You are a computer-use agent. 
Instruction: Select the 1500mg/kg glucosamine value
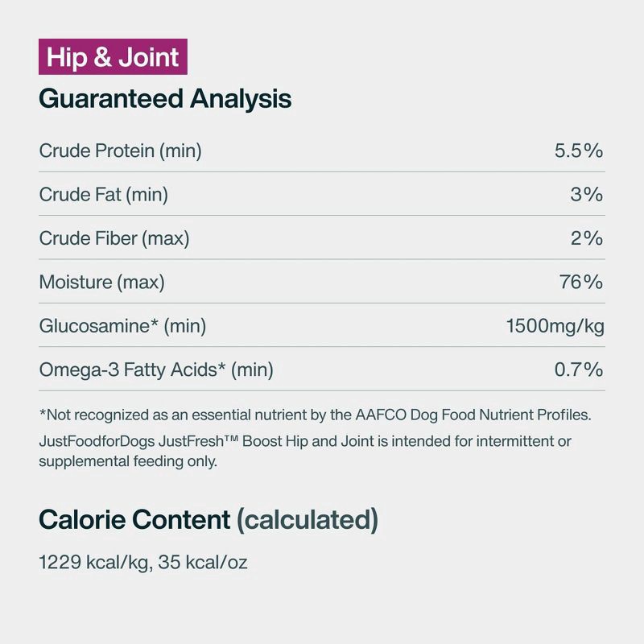click(x=555, y=326)
